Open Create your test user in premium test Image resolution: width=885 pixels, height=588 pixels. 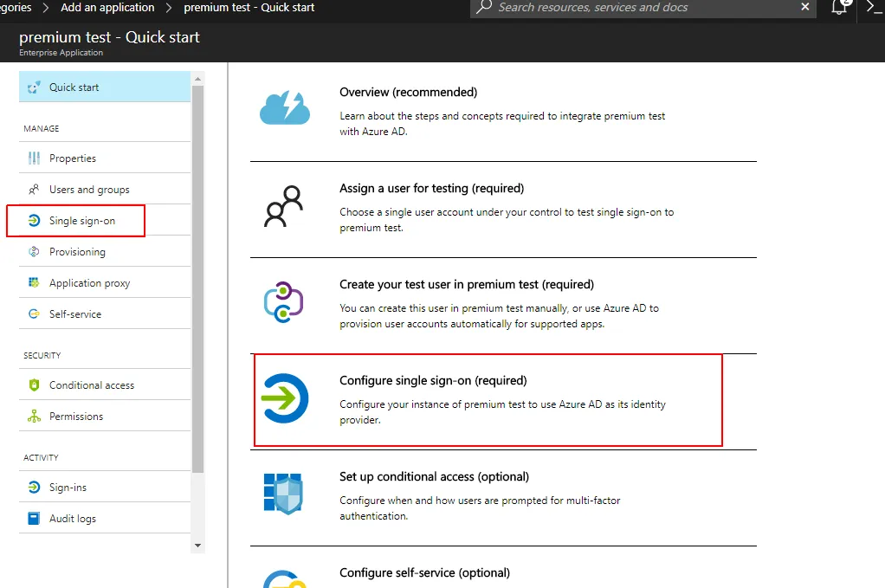coord(467,284)
